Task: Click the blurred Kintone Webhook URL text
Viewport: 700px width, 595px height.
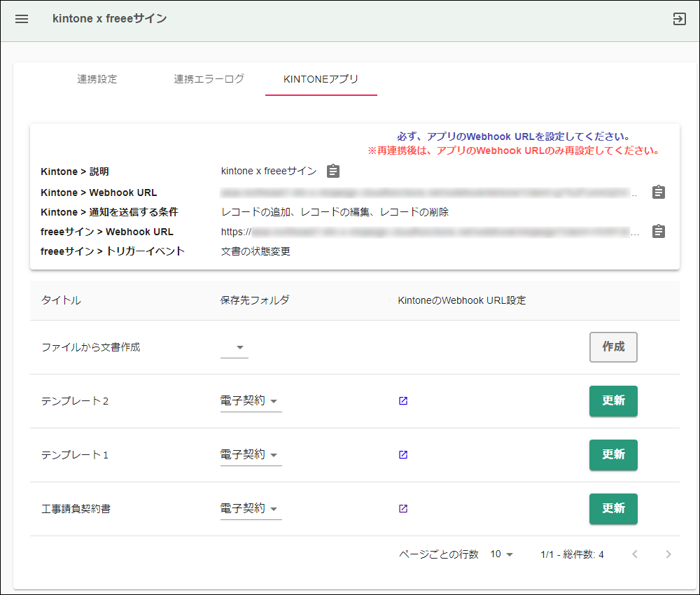Action: click(429, 192)
